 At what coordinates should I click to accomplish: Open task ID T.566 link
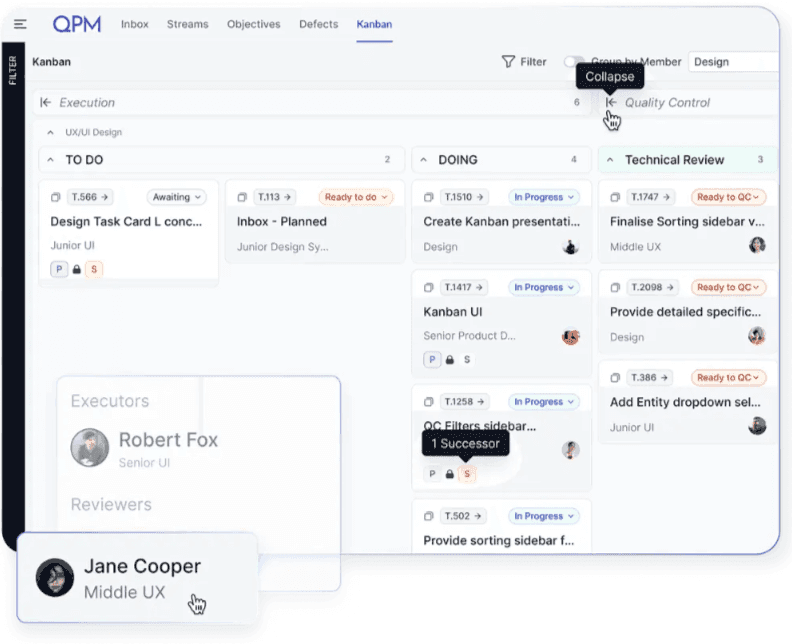[x=90, y=197]
